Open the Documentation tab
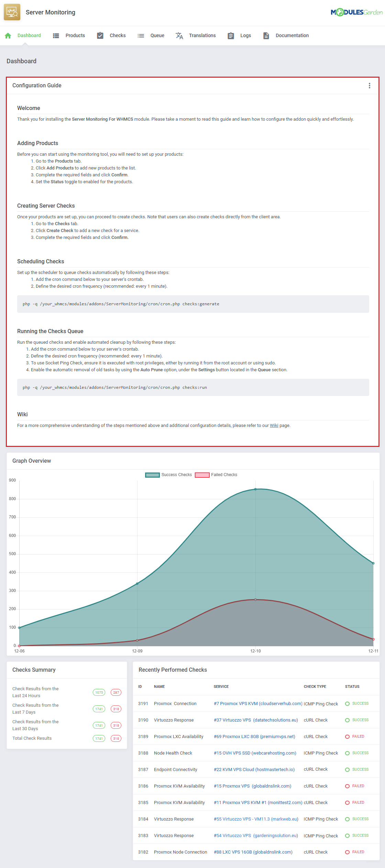Image resolution: width=385 pixels, height=868 pixels. pyautogui.click(x=292, y=35)
